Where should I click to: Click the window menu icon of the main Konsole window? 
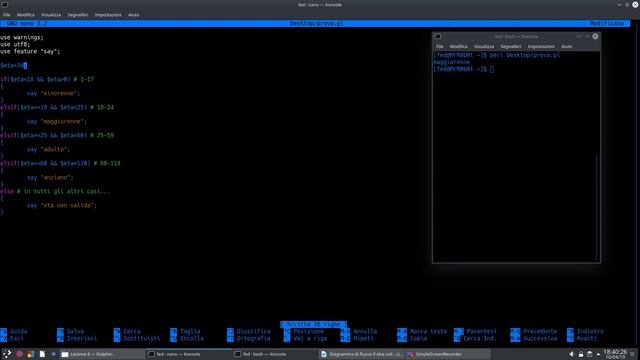click(4, 4)
